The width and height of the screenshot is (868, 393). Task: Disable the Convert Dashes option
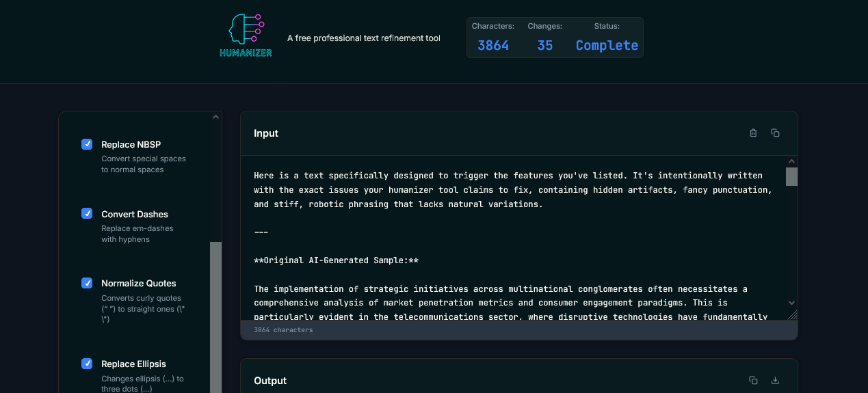[x=87, y=214]
